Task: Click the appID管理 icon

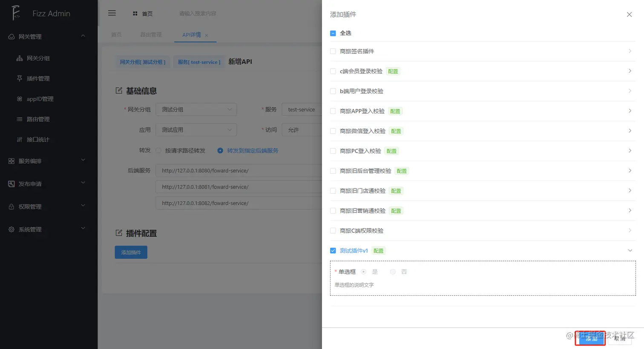Action: pos(20,99)
